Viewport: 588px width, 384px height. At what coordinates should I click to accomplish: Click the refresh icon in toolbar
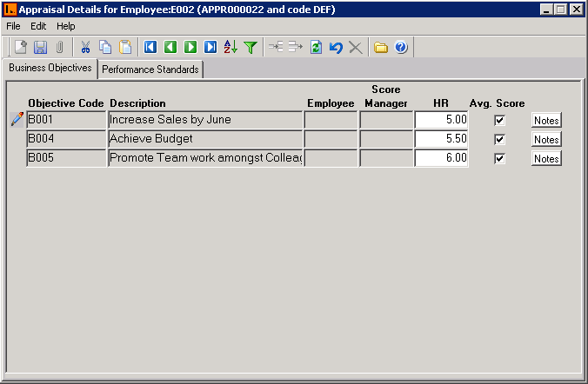316,48
